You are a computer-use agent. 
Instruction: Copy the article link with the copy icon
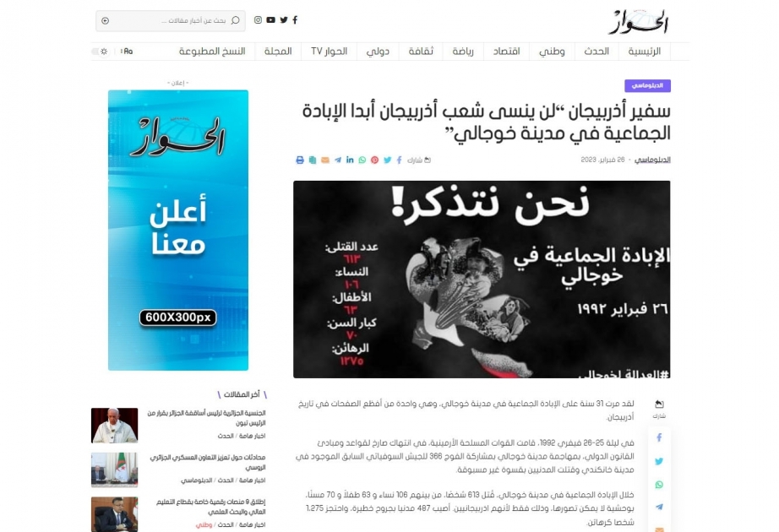[312, 160]
